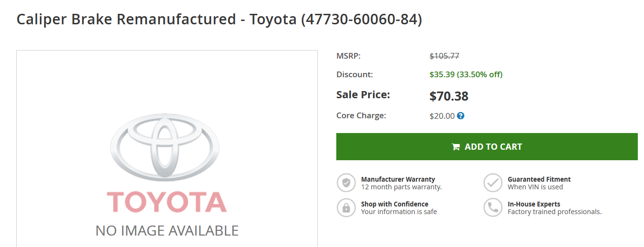Image resolution: width=644 pixels, height=247 pixels.
Task: Click the product title heading
Action: pyautogui.click(x=219, y=20)
